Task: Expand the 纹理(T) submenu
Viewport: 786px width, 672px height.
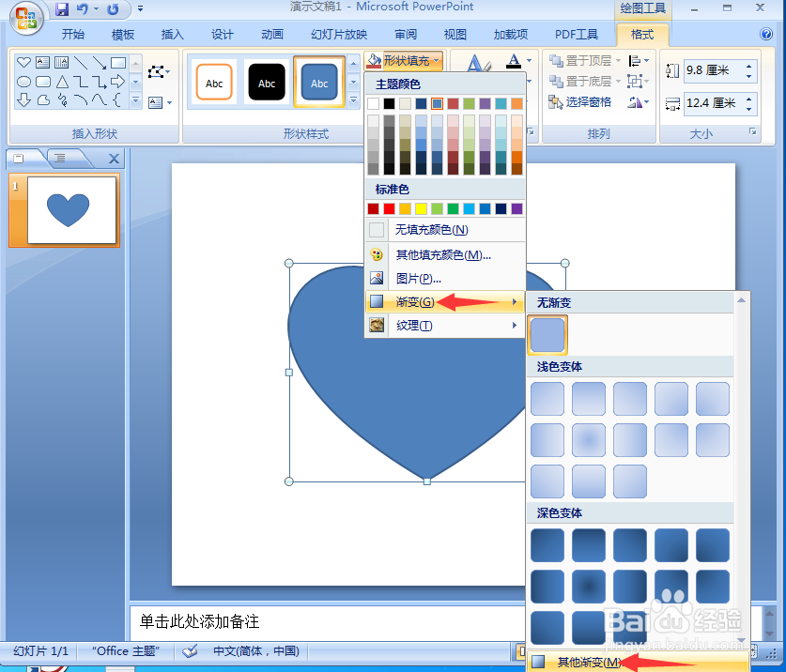Action: pos(444,326)
